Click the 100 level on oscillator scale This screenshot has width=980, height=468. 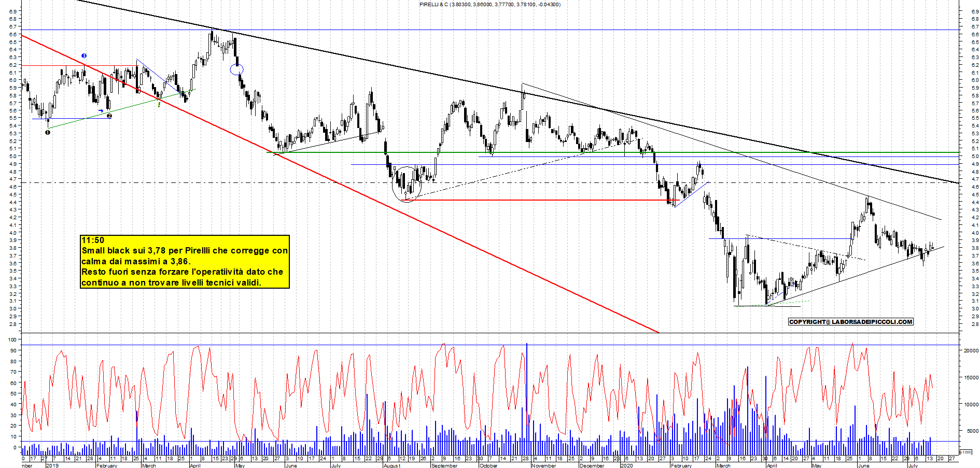pyautogui.click(x=12, y=340)
